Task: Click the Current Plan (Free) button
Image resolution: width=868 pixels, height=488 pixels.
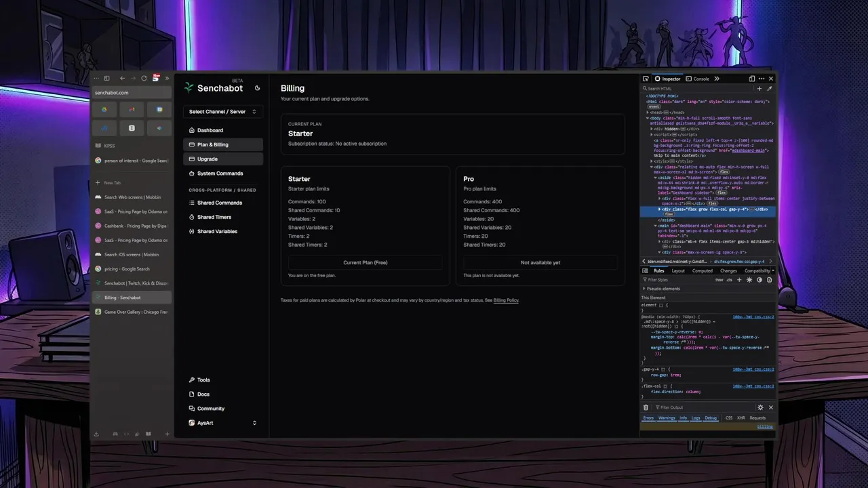Action: (x=365, y=262)
